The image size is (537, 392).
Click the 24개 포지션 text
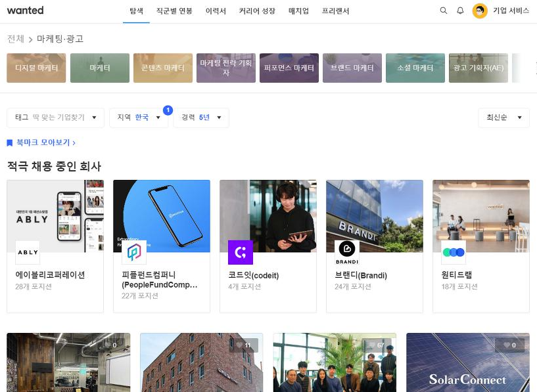click(353, 287)
